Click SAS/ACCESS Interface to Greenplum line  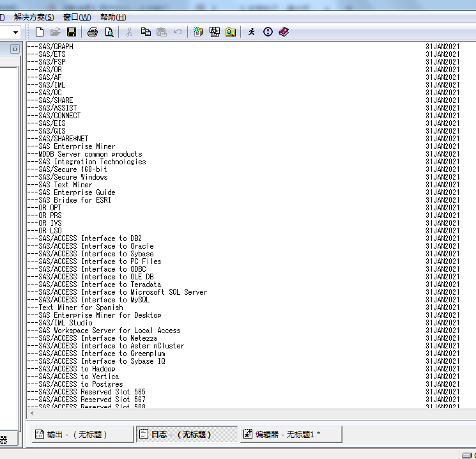click(x=96, y=354)
